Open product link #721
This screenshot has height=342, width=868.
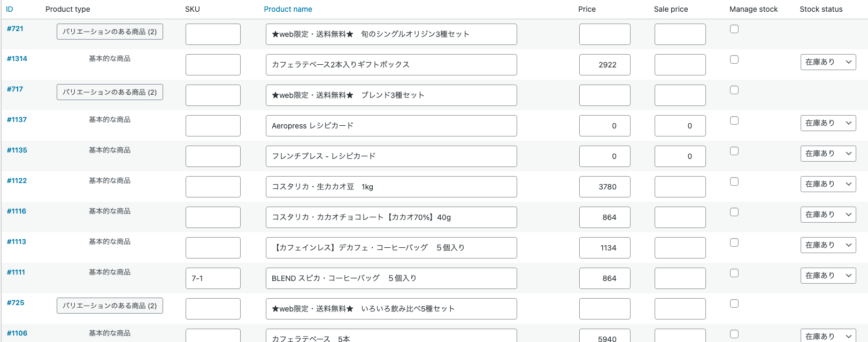coord(15,29)
